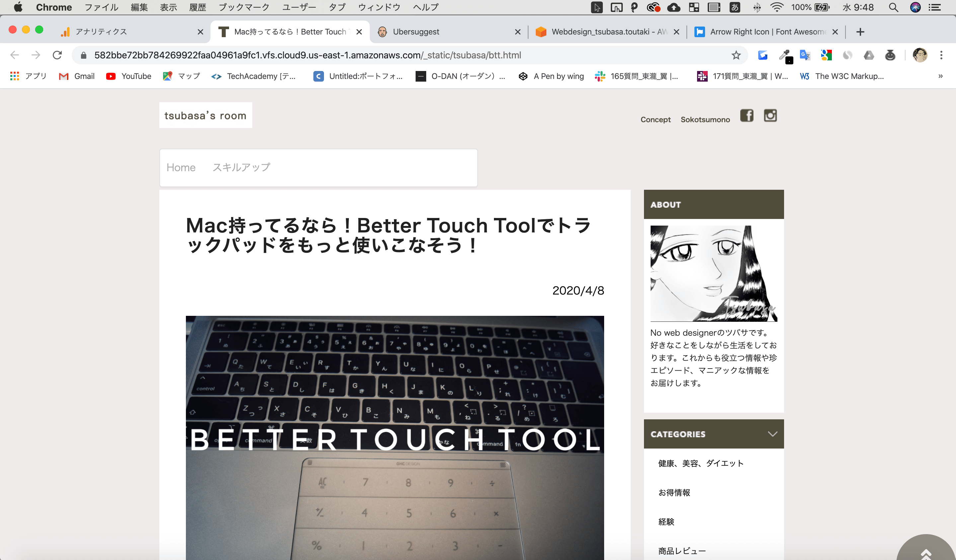This screenshot has height=560, width=956.
Task: Open the YouTube bookmark
Action: point(128,76)
